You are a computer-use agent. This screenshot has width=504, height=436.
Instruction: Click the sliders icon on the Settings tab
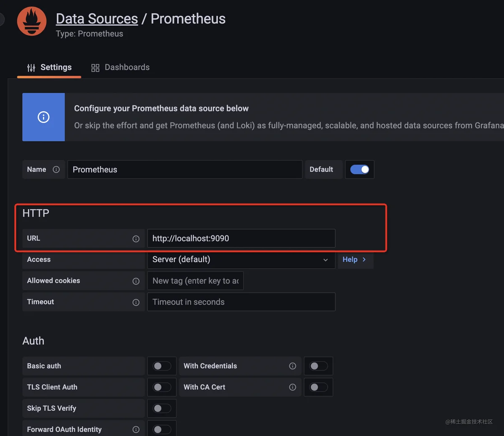(x=31, y=68)
